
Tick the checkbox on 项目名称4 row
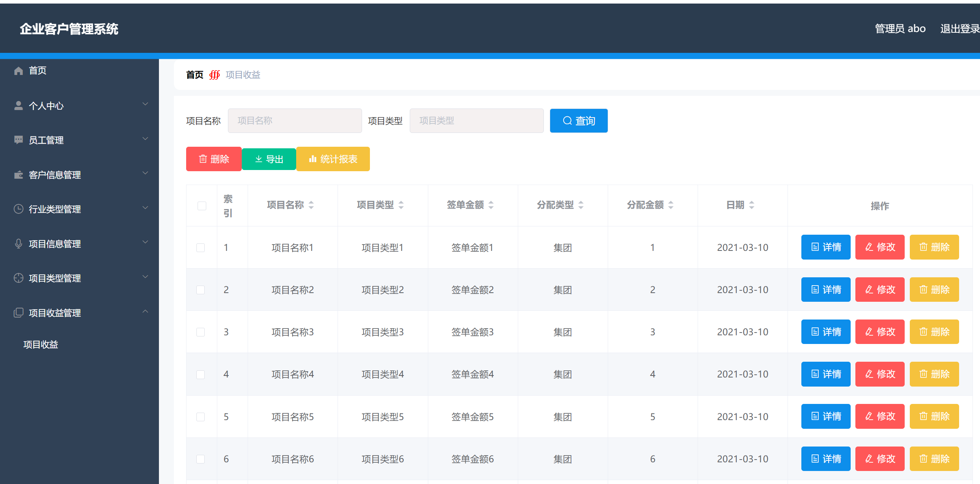coord(200,374)
